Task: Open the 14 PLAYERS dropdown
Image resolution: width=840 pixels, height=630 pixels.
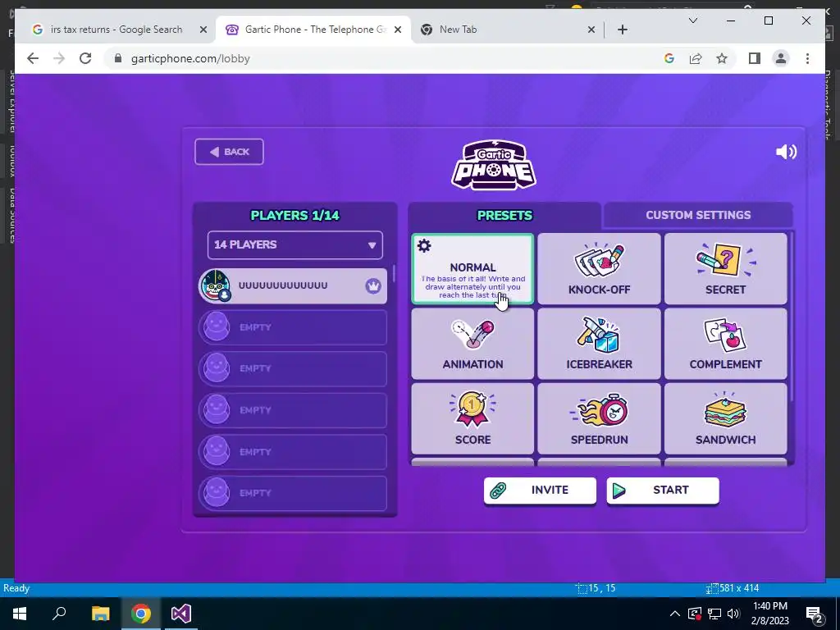Action: point(295,244)
